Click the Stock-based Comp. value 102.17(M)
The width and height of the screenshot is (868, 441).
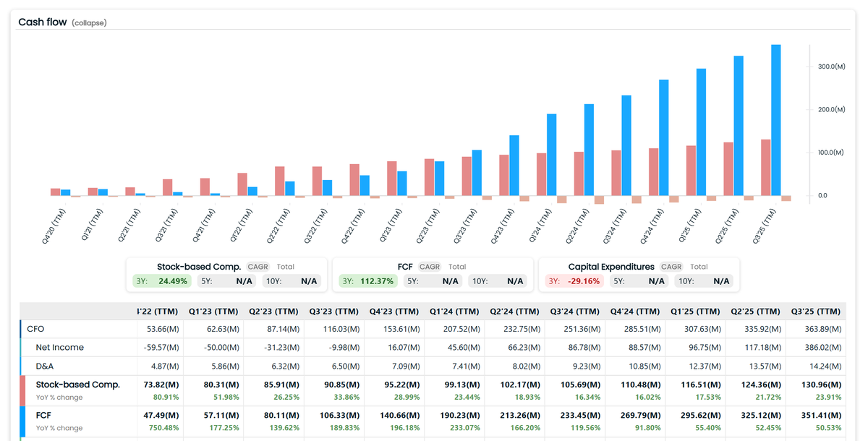tap(519, 385)
